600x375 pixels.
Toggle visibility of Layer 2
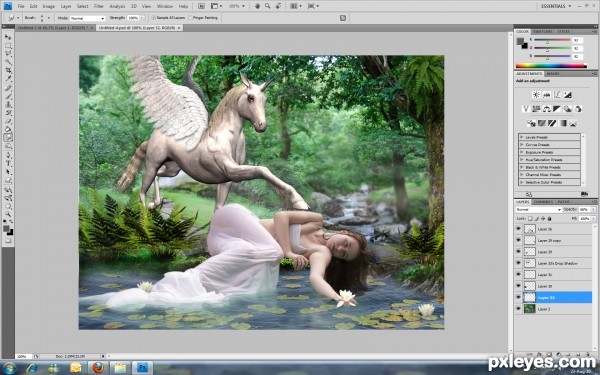518,309
